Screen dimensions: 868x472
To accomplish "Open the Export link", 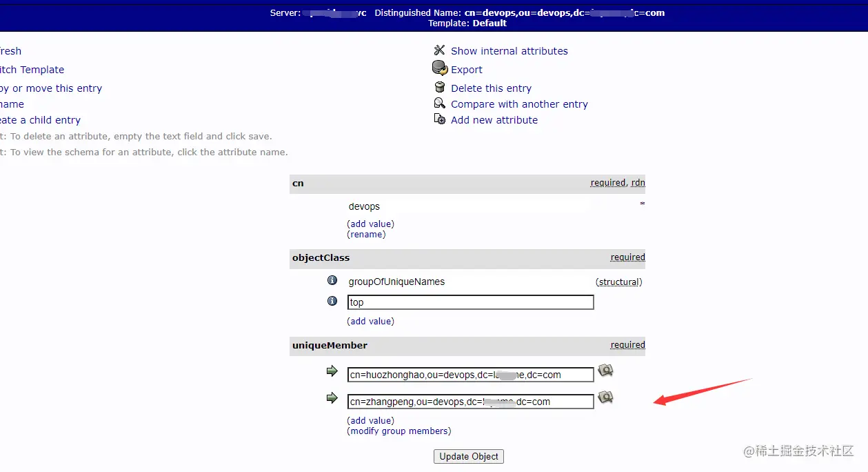I will 467,70.
